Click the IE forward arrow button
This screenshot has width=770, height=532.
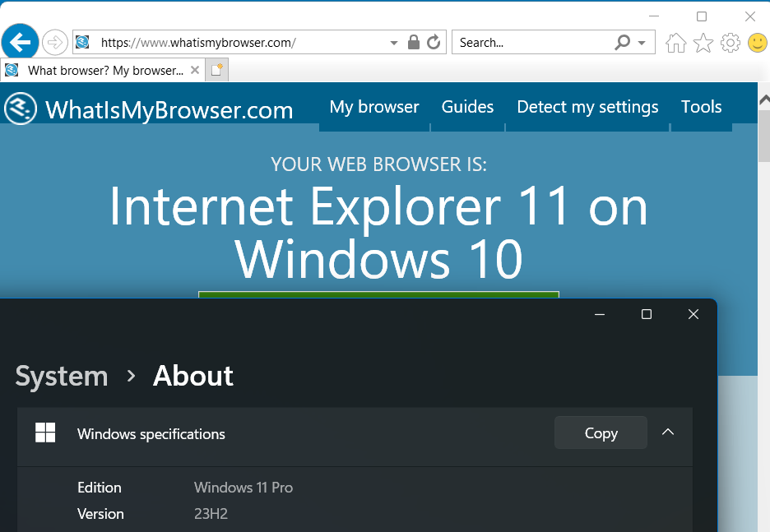54,43
